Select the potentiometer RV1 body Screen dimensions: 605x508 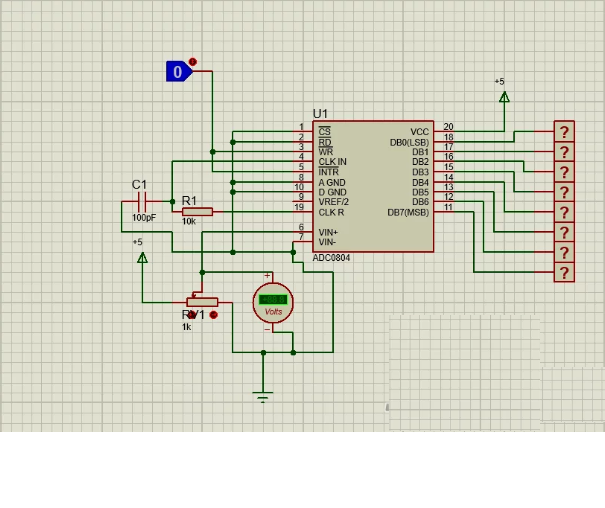point(202,302)
